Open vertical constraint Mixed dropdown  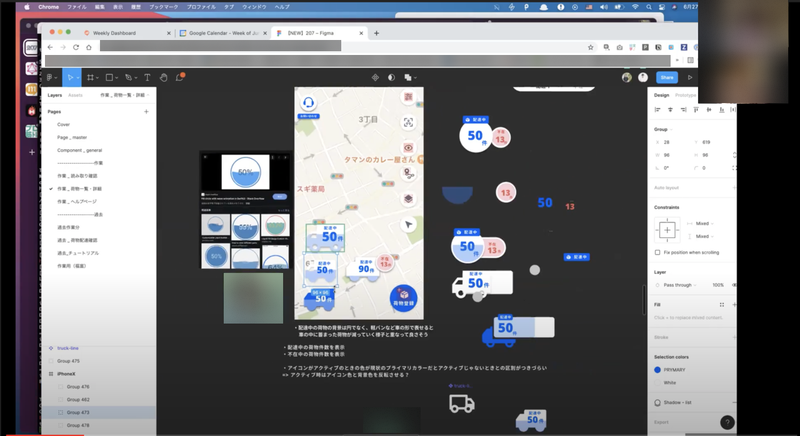[x=704, y=236]
